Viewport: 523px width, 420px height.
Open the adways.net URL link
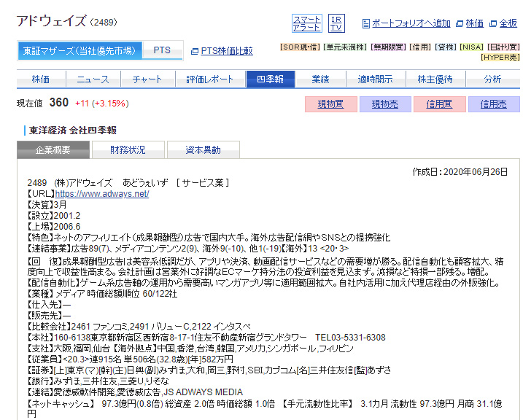point(101,194)
